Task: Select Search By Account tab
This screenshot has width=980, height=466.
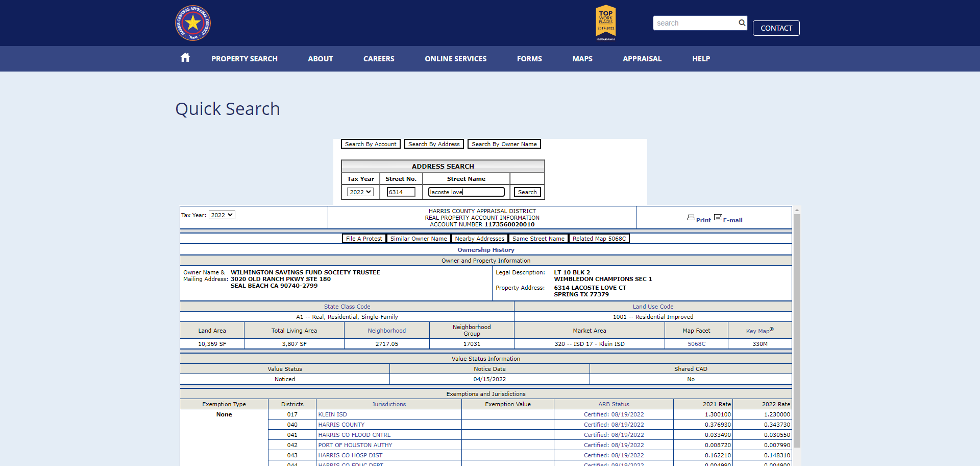Action: click(371, 144)
